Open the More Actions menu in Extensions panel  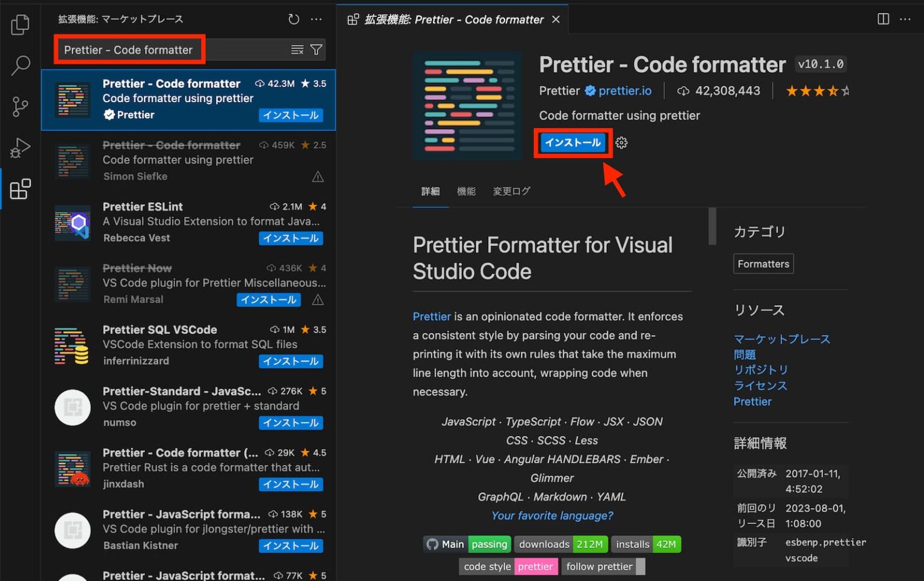(x=316, y=19)
